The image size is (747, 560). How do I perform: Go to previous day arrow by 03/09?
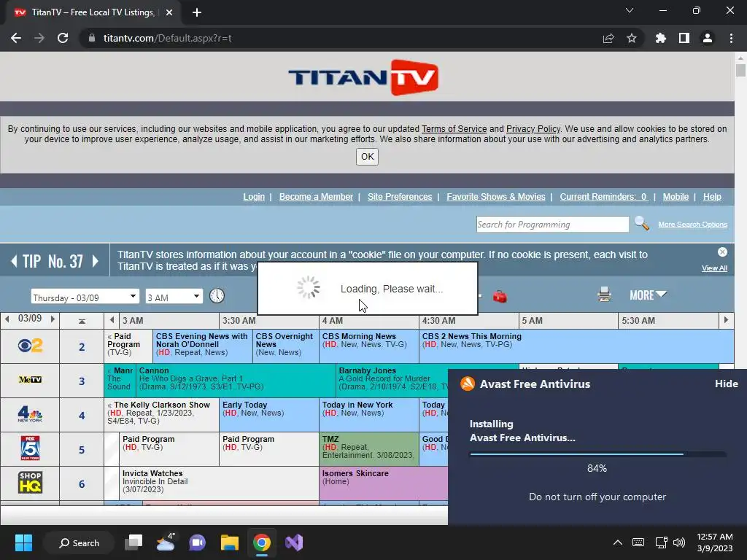tap(7, 319)
